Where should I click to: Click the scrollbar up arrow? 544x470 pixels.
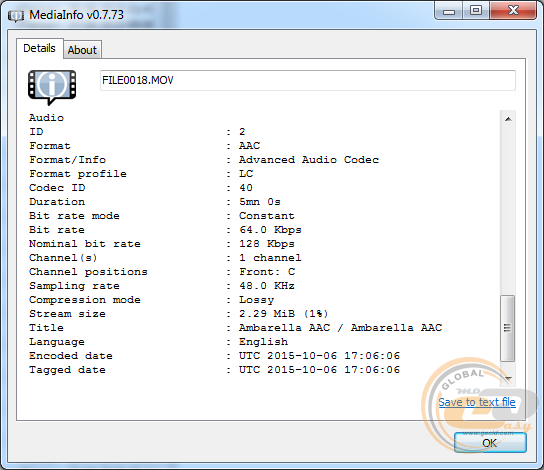(x=508, y=119)
